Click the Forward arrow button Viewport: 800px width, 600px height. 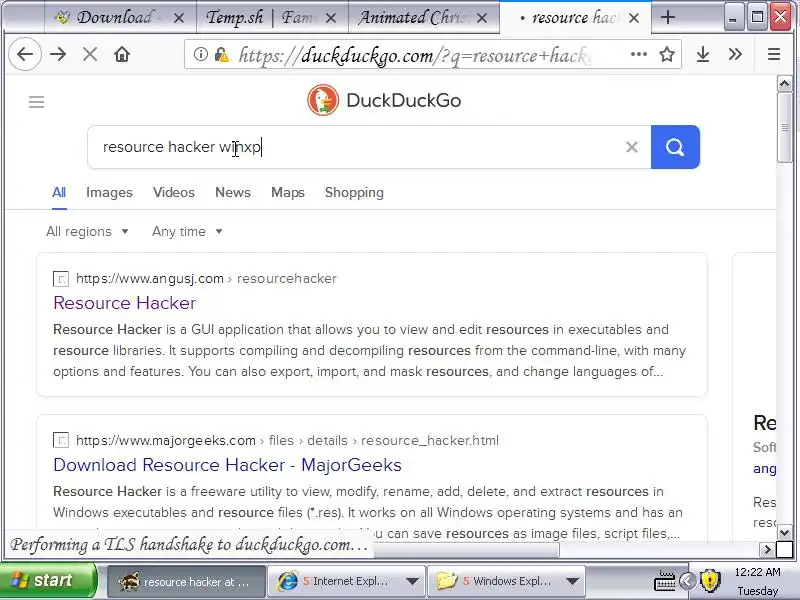[58, 54]
